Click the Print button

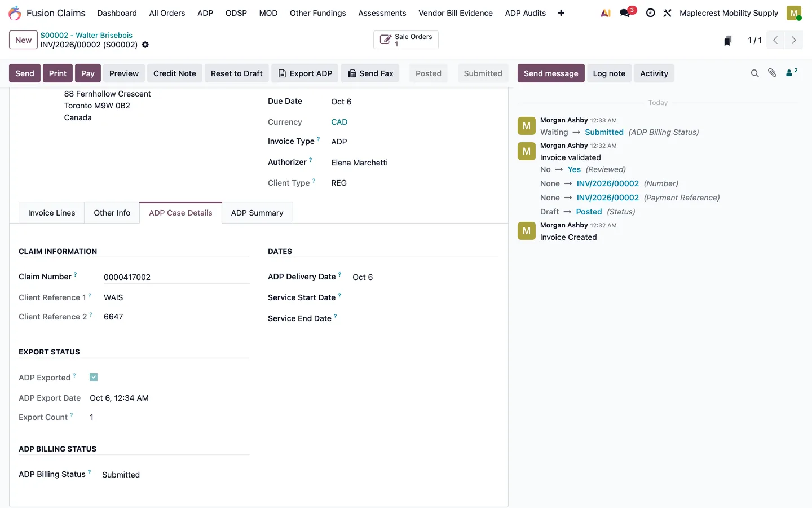58,73
